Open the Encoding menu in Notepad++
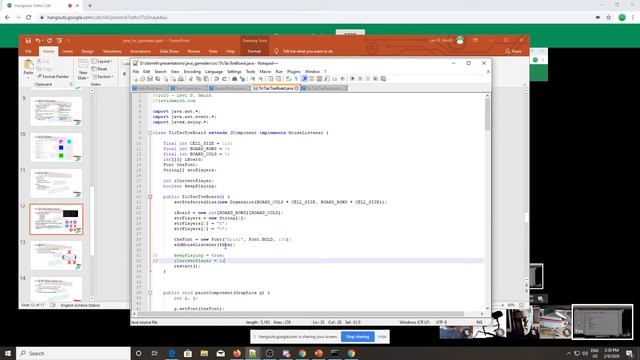This screenshot has width=640, height=360. [192, 71]
